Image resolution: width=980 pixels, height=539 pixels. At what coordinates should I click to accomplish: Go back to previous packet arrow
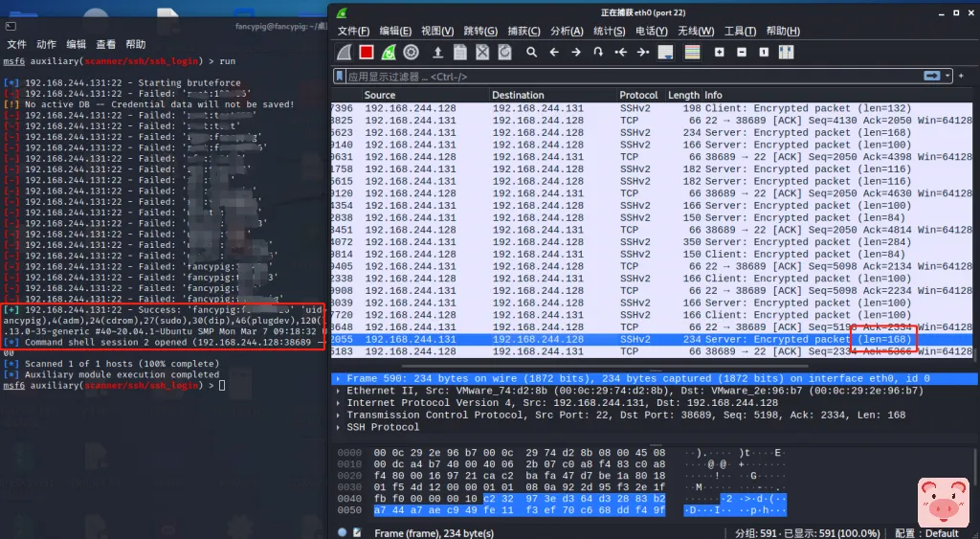tap(554, 53)
